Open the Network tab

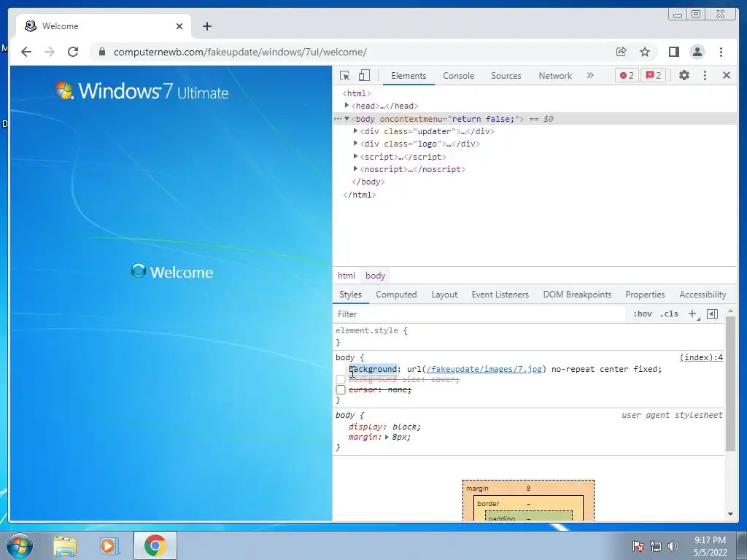coord(555,75)
